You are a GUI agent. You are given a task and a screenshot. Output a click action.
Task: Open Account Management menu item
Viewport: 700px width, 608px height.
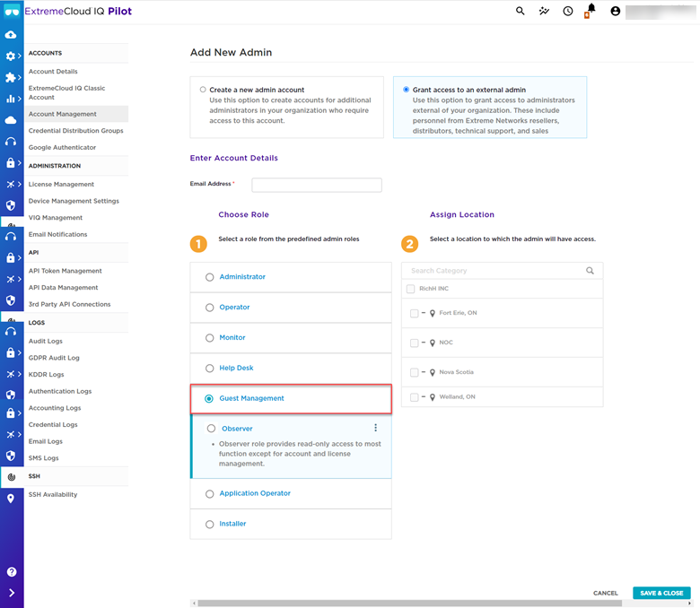(x=63, y=114)
